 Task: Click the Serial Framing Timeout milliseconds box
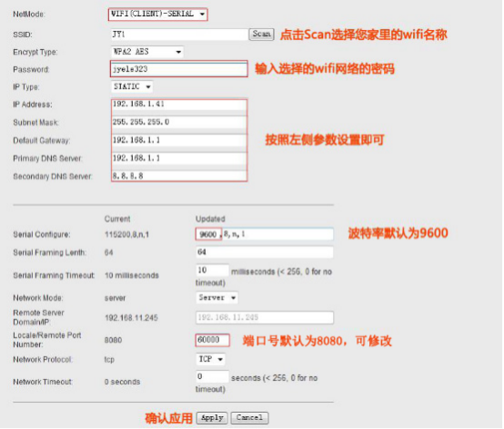[213, 270]
